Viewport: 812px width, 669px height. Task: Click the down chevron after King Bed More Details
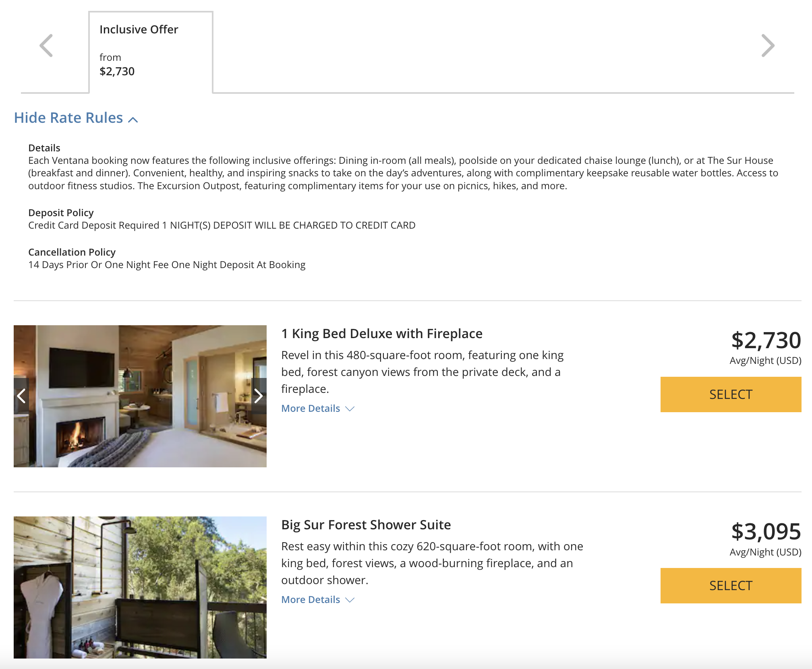pyautogui.click(x=350, y=409)
